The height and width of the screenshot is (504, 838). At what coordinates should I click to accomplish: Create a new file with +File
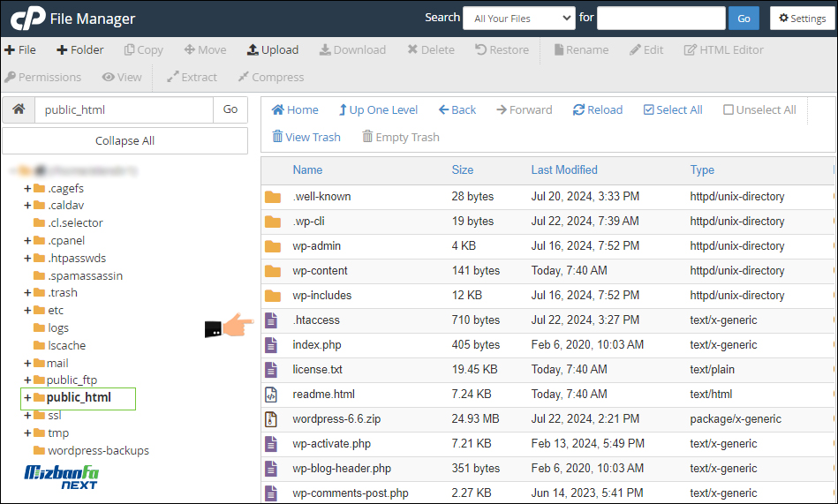[x=20, y=49]
